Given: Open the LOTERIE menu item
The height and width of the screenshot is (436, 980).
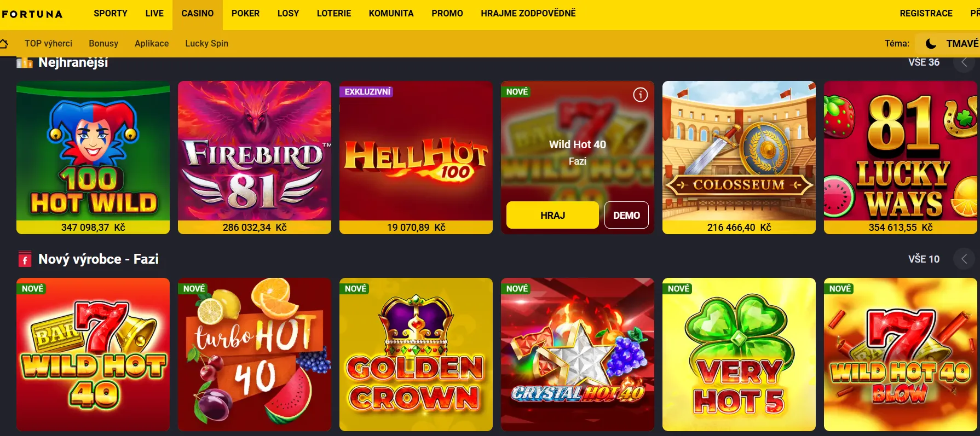Looking at the screenshot, I should [x=334, y=13].
